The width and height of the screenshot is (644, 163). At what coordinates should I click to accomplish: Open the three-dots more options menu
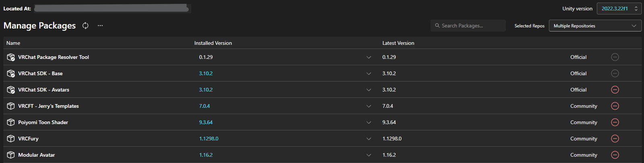tap(100, 26)
